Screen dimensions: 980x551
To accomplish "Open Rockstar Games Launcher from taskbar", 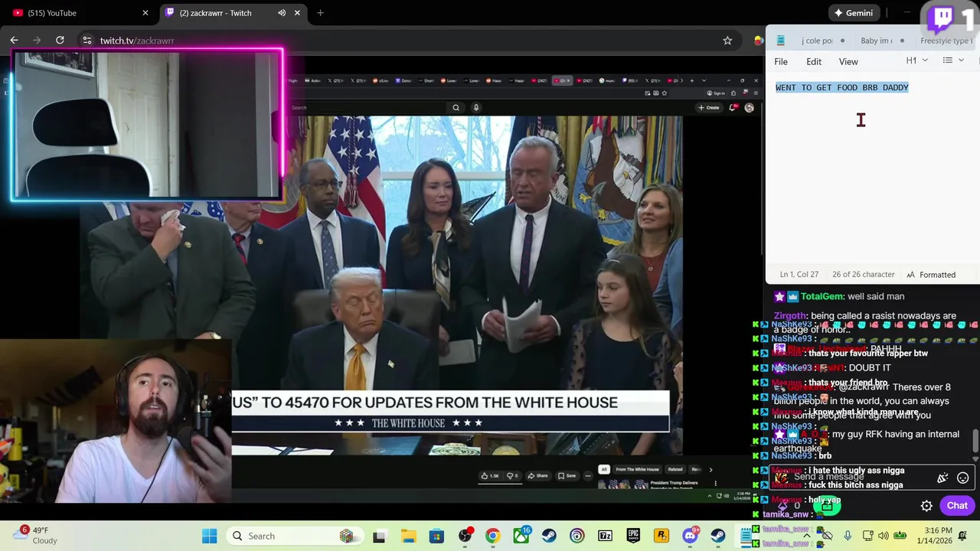I will pos(661,536).
